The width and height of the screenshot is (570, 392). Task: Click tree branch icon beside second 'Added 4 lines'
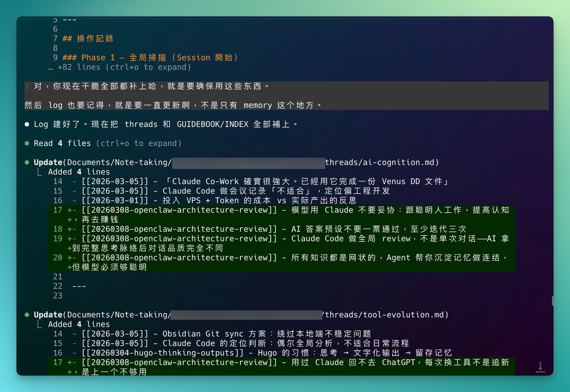click(x=40, y=324)
